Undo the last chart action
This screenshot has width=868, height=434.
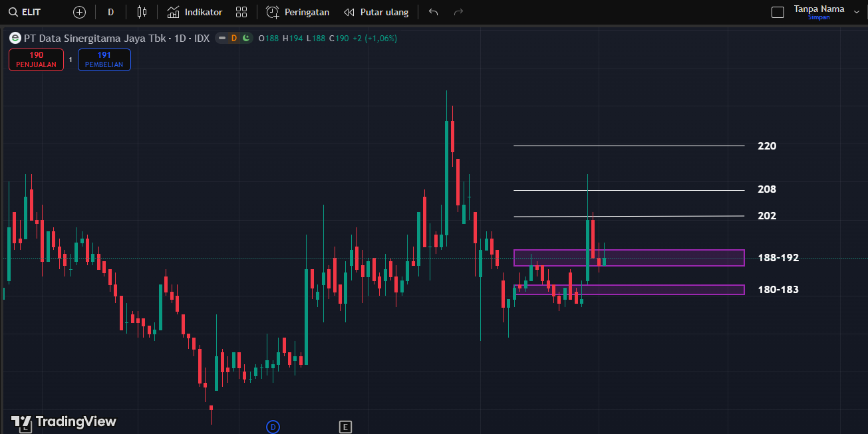[x=434, y=12]
